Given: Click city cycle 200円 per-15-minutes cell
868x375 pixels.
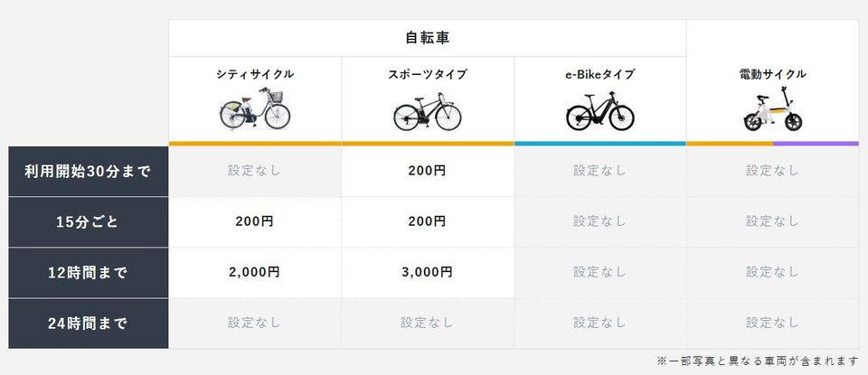Looking at the screenshot, I should pyautogui.click(x=255, y=220).
